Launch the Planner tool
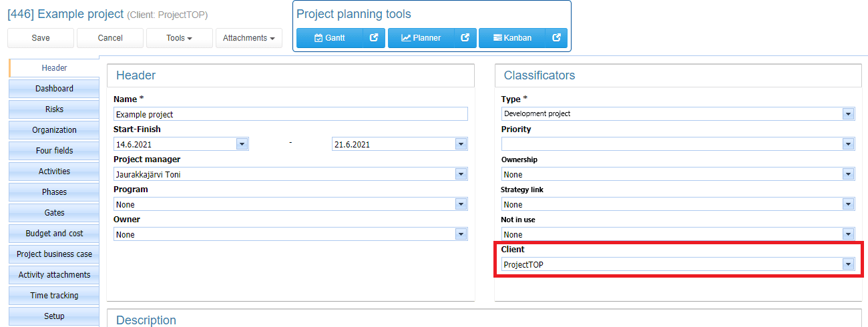Image resolution: width=868 pixels, height=327 pixels. 421,38
